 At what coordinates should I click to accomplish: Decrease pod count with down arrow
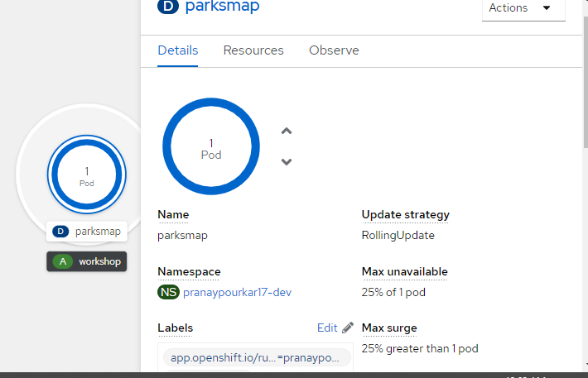pyautogui.click(x=287, y=161)
